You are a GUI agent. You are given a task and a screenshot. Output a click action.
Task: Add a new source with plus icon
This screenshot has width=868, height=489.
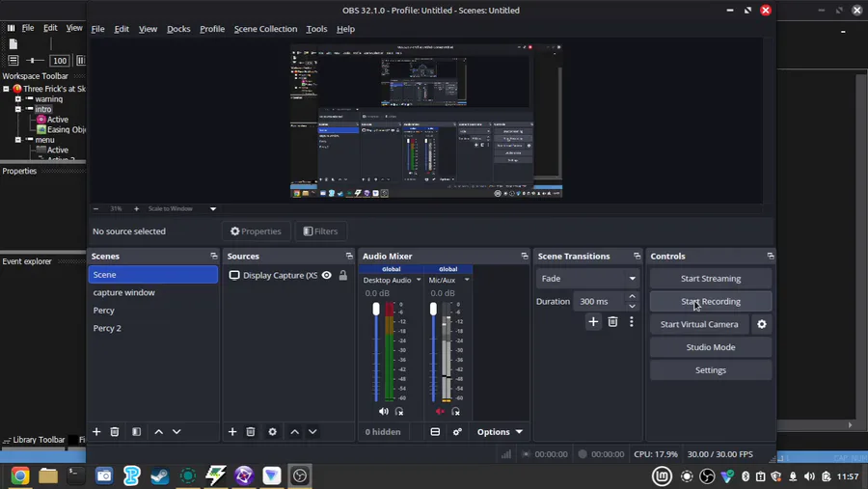[x=232, y=431]
